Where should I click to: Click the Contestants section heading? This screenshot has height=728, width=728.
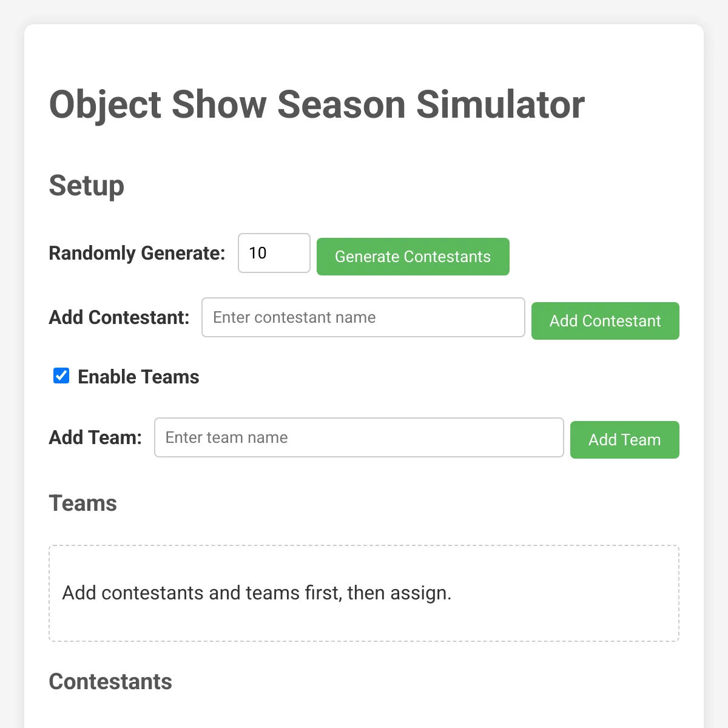coord(110,682)
